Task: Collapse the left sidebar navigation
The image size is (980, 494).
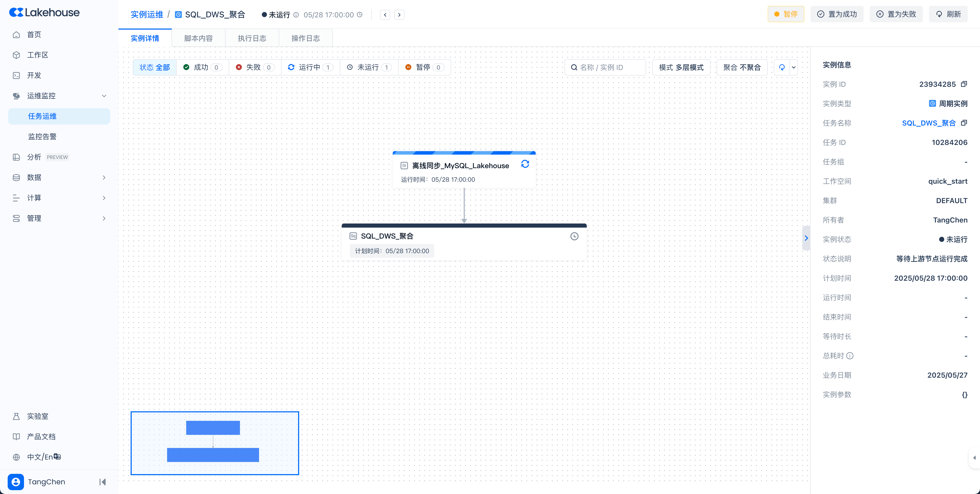Action: click(102, 482)
